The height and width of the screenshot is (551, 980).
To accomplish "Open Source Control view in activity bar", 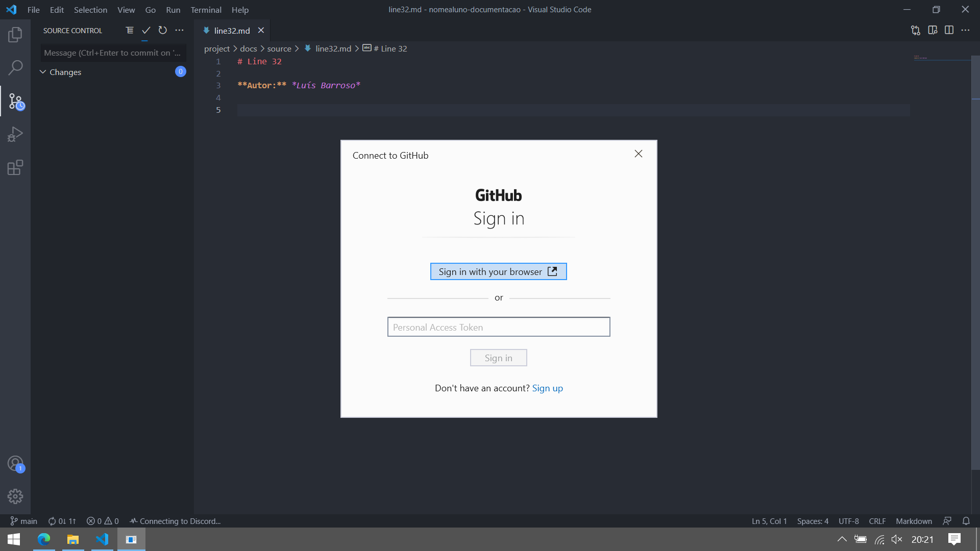I will click(x=15, y=102).
